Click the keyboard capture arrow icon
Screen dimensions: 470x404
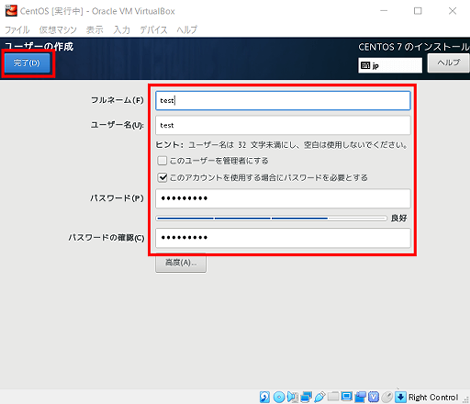click(x=401, y=397)
